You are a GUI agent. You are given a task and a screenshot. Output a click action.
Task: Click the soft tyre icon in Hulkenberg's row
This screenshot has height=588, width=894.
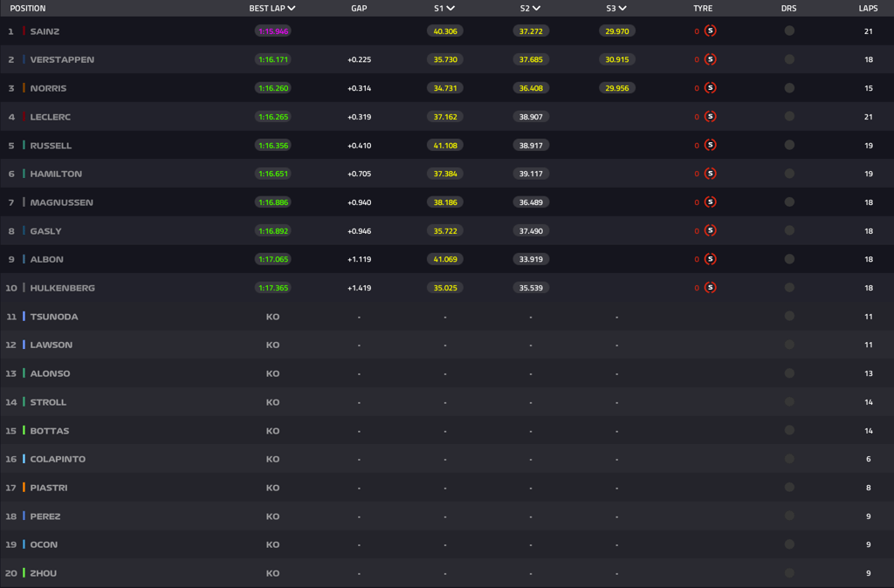(x=710, y=287)
